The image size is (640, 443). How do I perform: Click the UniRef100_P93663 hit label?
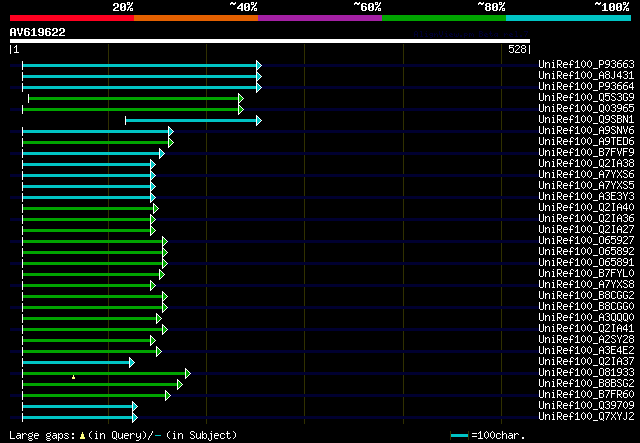[586, 64]
